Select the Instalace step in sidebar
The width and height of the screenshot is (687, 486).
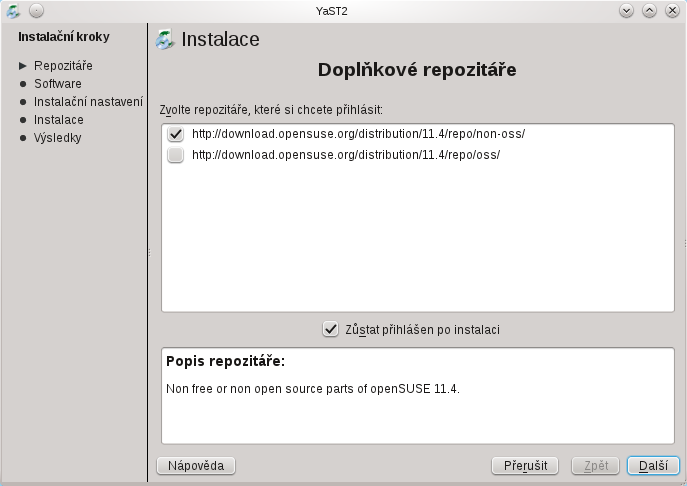(59, 120)
